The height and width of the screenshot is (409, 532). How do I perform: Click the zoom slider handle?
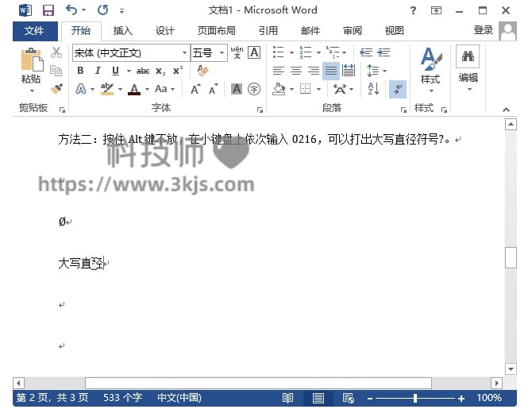[415, 398]
